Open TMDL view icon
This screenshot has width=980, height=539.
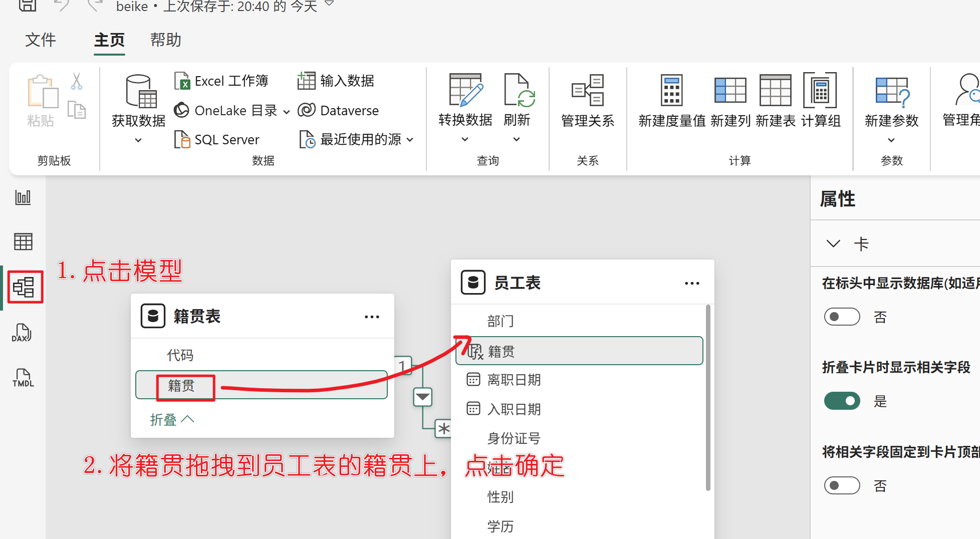pyautogui.click(x=23, y=378)
